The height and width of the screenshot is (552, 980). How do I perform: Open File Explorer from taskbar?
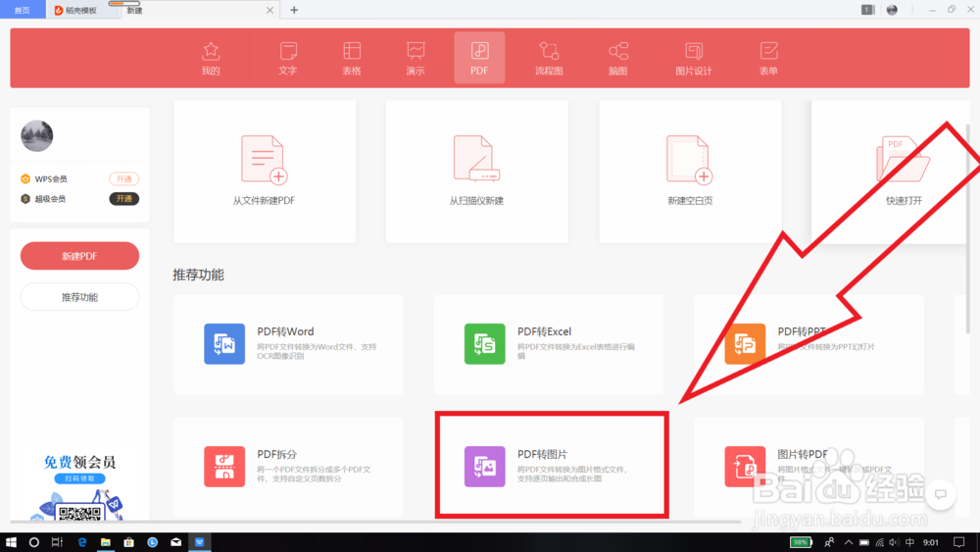[x=105, y=542]
